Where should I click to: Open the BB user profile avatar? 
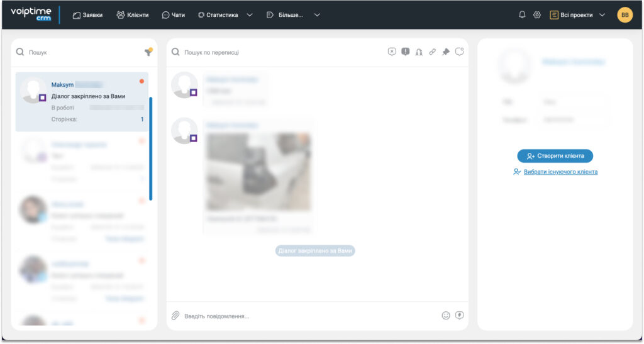625,14
